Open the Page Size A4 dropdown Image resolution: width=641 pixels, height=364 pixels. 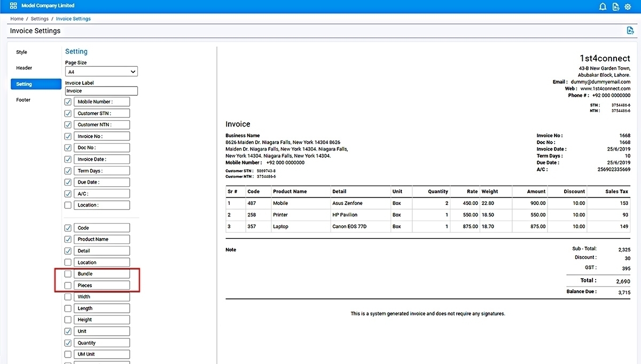(101, 72)
